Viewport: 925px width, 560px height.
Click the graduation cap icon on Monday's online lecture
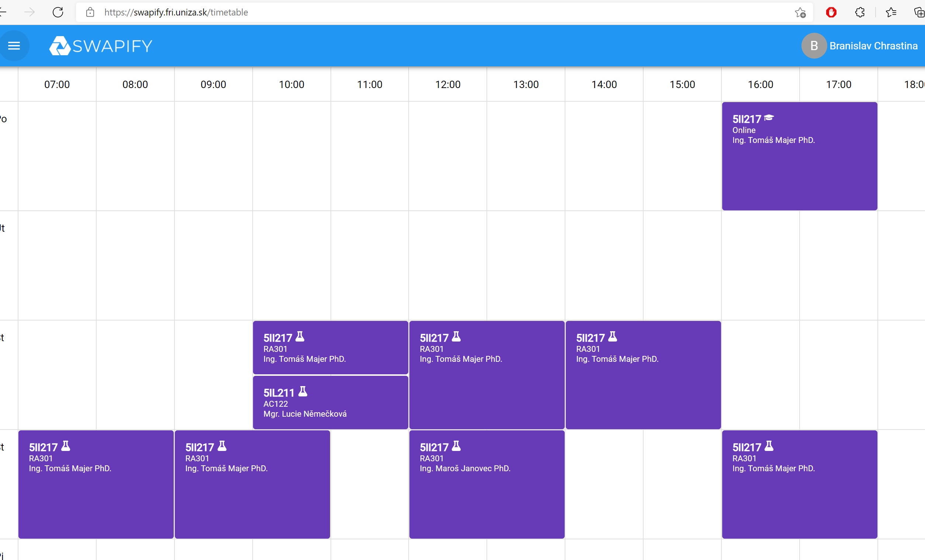769,118
